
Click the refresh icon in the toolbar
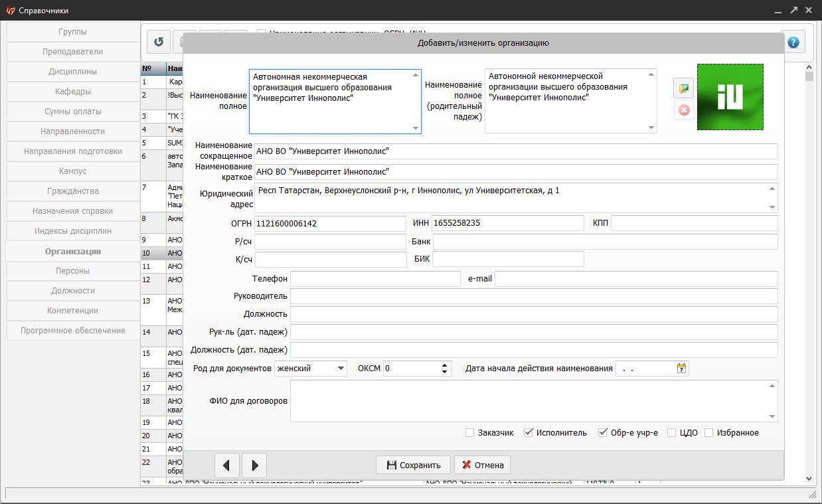click(159, 42)
